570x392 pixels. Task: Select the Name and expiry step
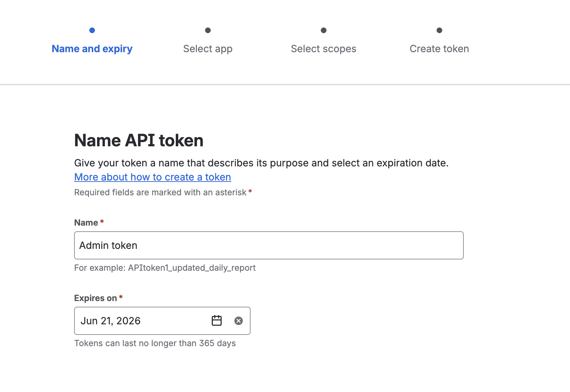click(92, 49)
